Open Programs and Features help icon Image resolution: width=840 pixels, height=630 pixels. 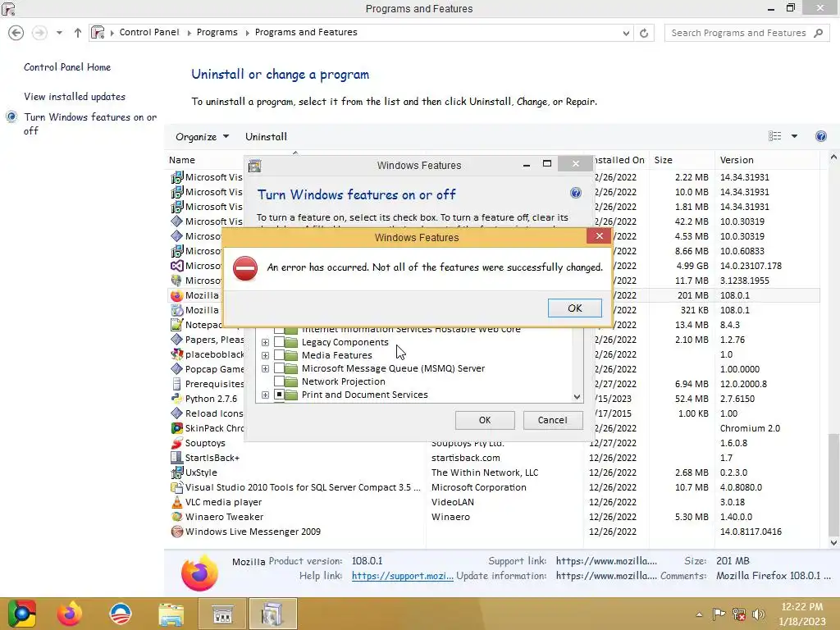pyautogui.click(x=820, y=136)
